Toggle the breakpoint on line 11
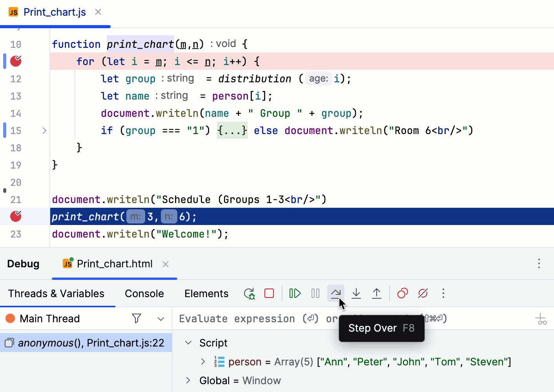Viewport: 554px width, 392px height. (15, 61)
